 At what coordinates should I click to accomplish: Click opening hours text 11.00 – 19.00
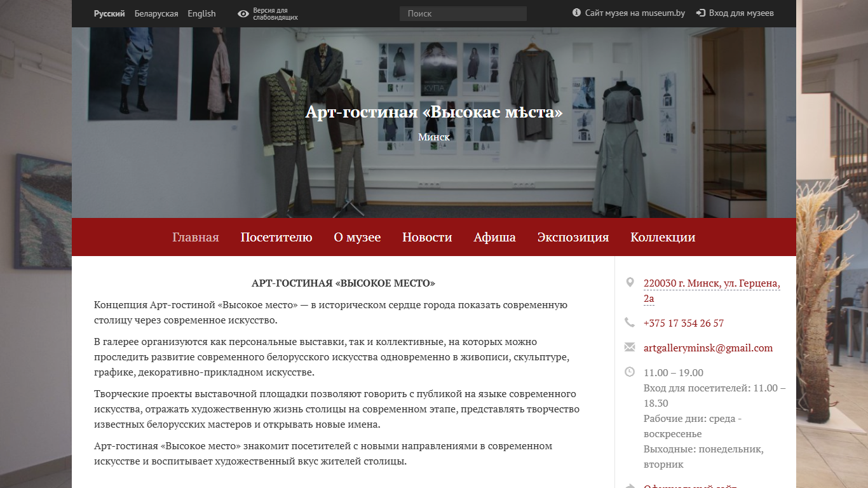click(x=674, y=372)
